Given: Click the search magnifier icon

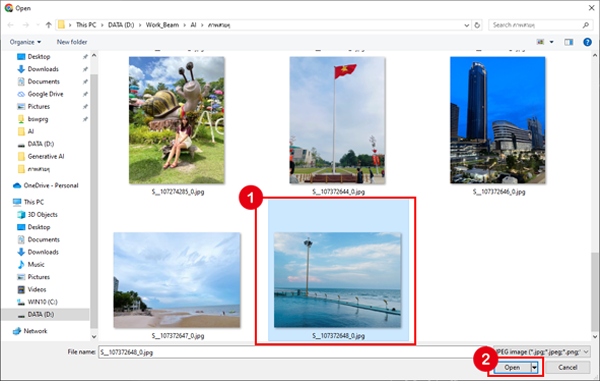Looking at the screenshot, I should (585, 25).
